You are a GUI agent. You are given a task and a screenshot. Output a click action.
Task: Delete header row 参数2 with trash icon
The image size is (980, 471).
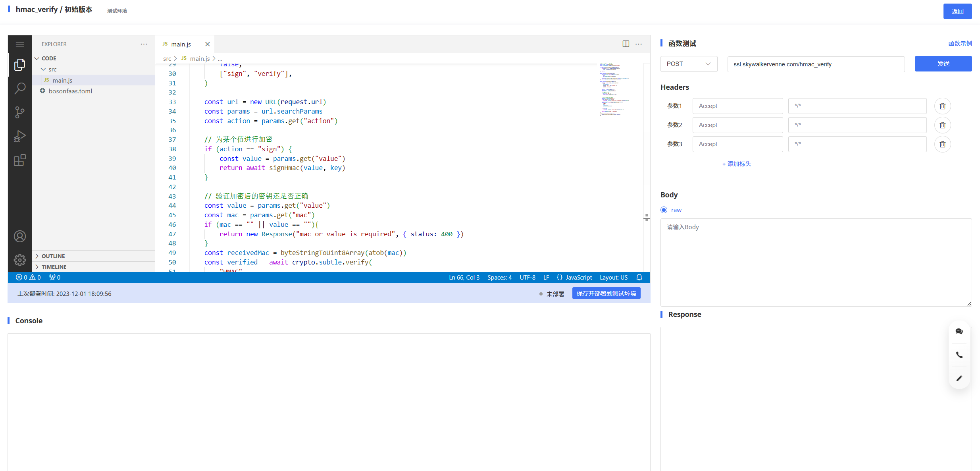[x=942, y=125]
